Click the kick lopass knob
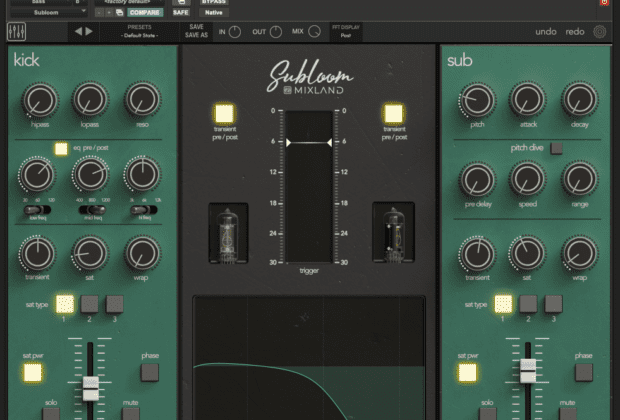This screenshot has height=420, width=620. 90,100
